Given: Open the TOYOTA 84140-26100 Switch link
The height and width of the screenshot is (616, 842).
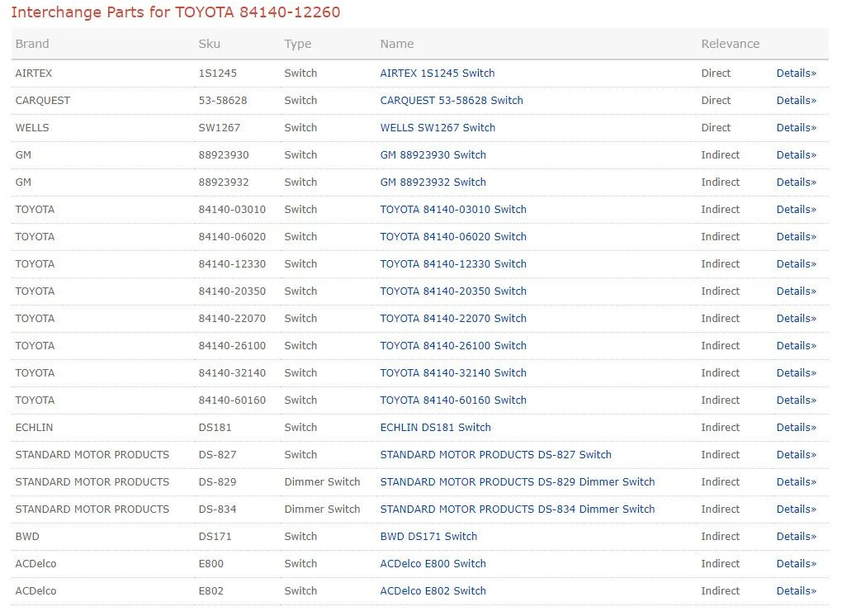Looking at the screenshot, I should click(453, 346).
